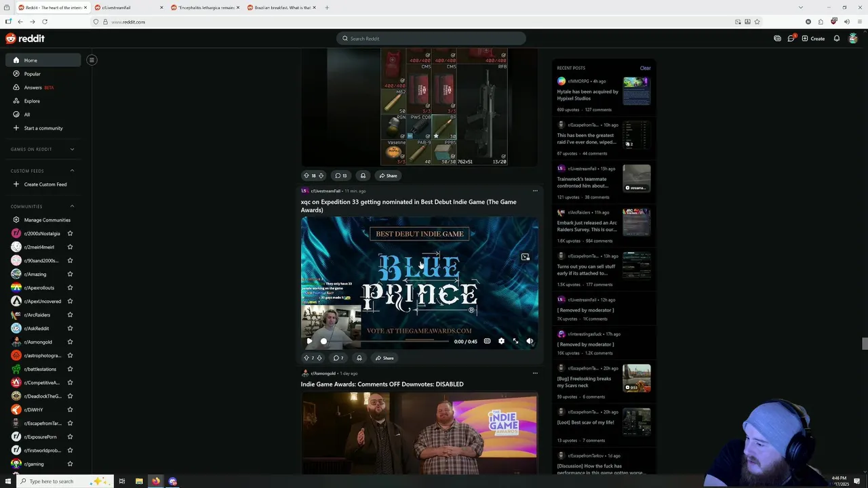This screenshot has height=488, width=868.
Task: Collapse the Custom Feeds section
Action: 72,171
